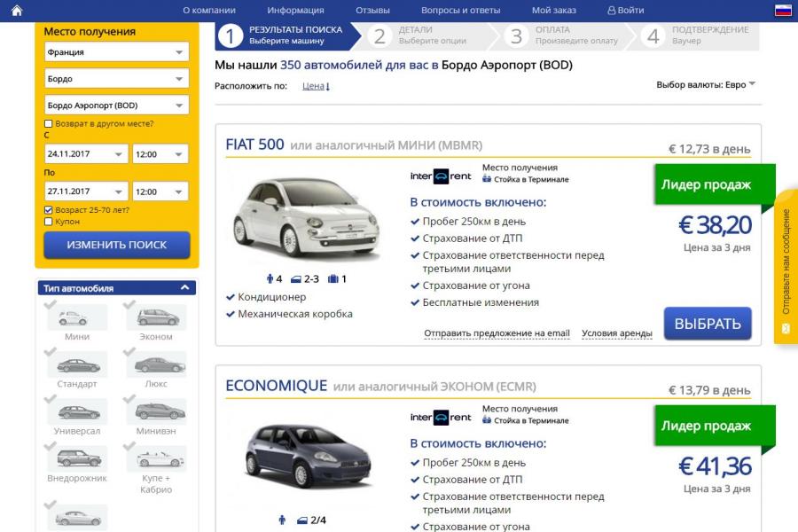Click terminal desk icon in ECONOMIQUE card
This screenshot has height=532, width=798.
click(x=487, y=420)
